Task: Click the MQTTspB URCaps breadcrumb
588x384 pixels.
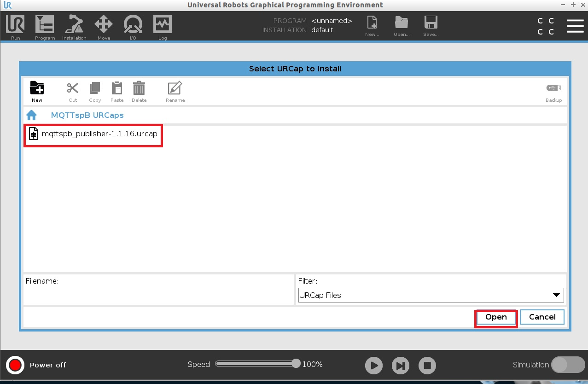Action: coord(87,115)
